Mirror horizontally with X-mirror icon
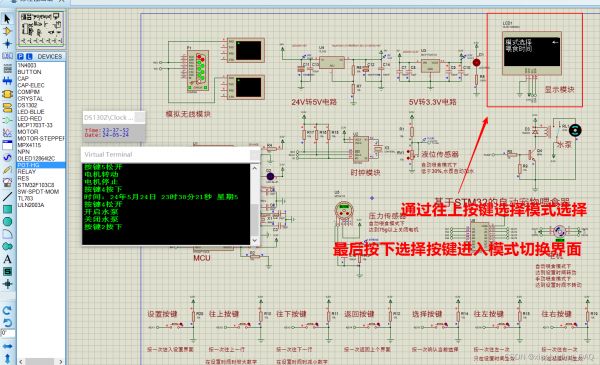The width and height of the screenshot is (600, 365). [7, 346]
